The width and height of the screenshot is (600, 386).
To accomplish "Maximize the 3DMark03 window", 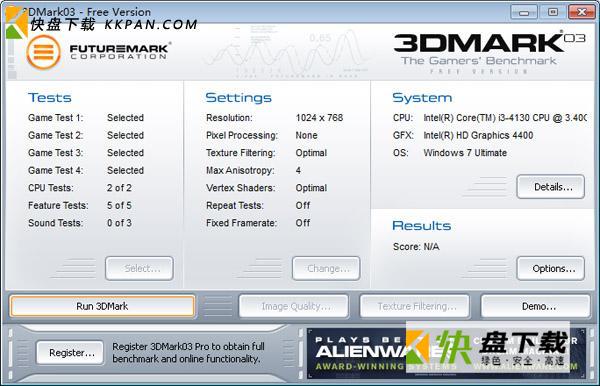I will coord(553,12).
